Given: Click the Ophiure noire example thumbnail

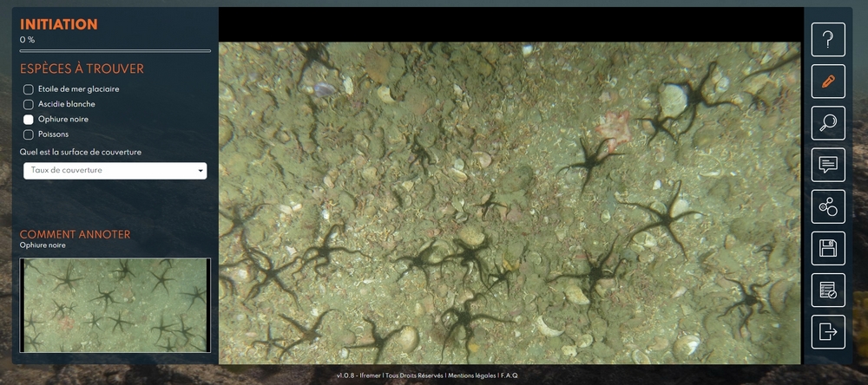Looking at the screenshot, I should tap(115, 305).
